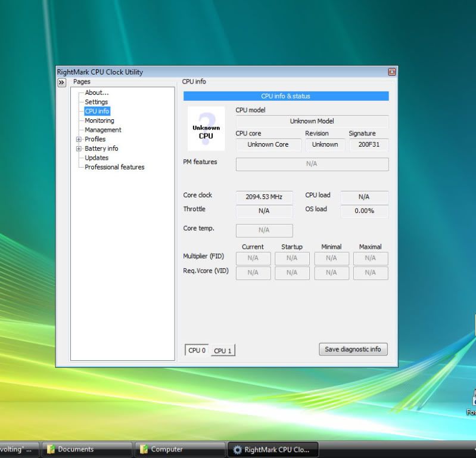
Task: Click the Startup Multiplier (FID) field
Action: point(292,258)
